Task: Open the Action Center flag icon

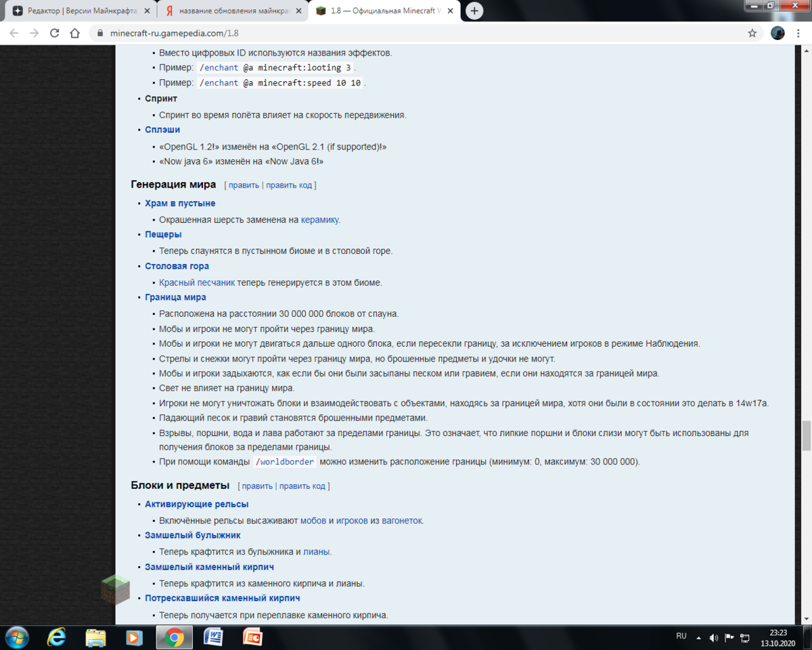Action: 729,637
